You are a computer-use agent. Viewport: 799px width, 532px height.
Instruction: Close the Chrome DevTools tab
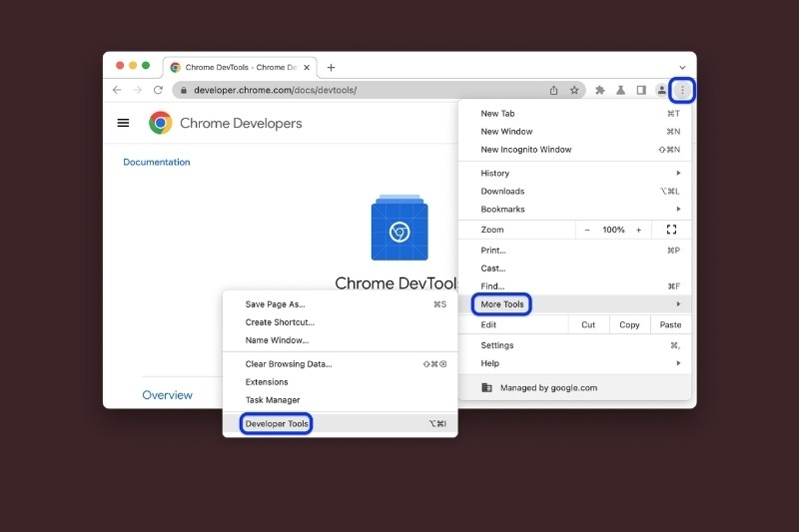(307, 67)
